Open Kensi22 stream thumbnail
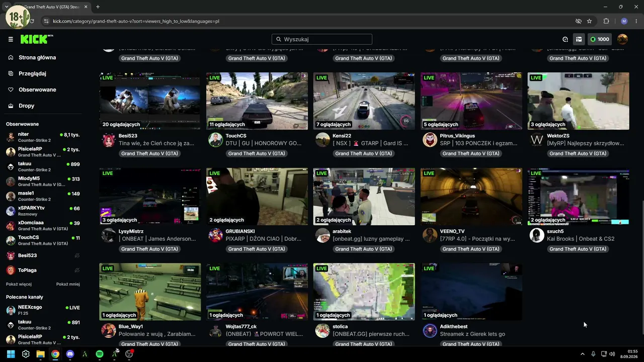This screenshot has height=362, width=644. pyautogui.click(x=364, y=101)
